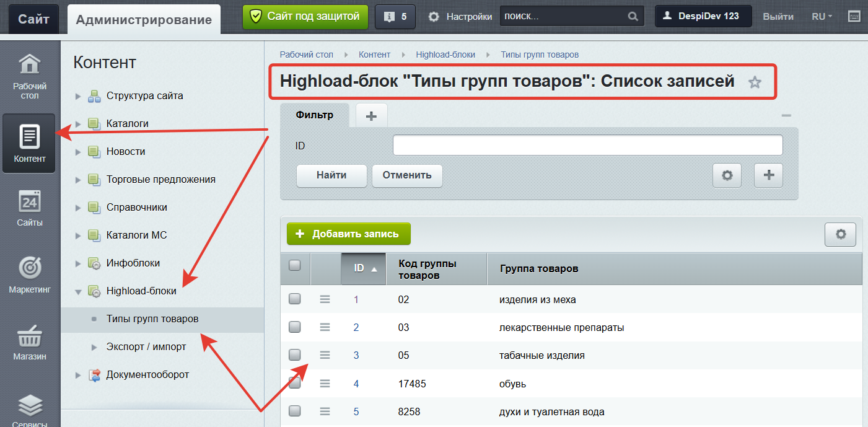Tick checkbox for изделия из меха row

click(x=295, y=299)
